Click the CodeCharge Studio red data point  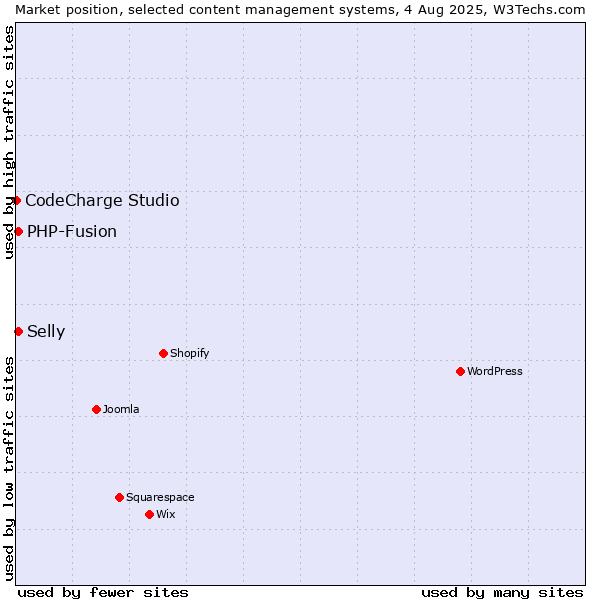[x=16, y=201]
